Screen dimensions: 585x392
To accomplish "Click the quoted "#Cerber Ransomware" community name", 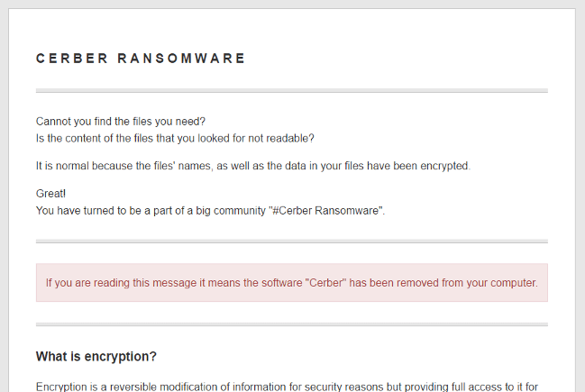I will coord(326,210).
